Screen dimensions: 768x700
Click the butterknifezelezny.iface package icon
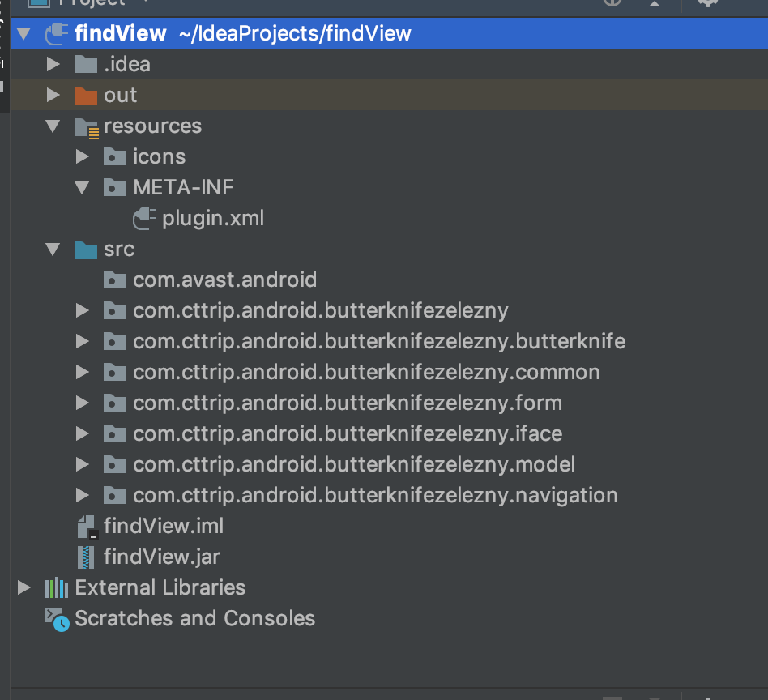coord(115,434)
